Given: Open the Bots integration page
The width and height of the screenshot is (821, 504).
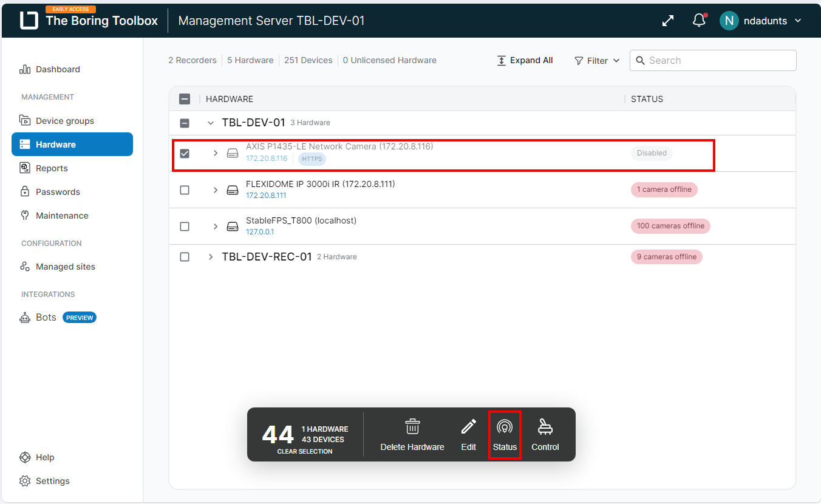Looking at the screenshot, I should coord(46,317).
